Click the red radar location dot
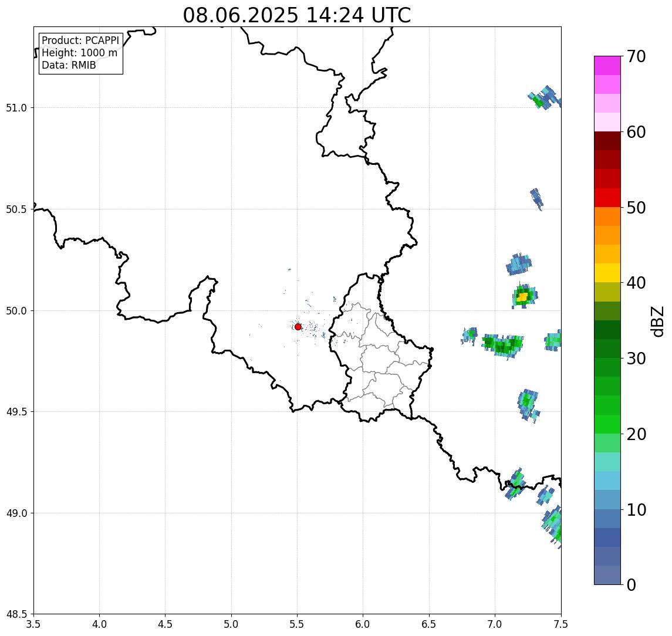 [x=298, y=327]
